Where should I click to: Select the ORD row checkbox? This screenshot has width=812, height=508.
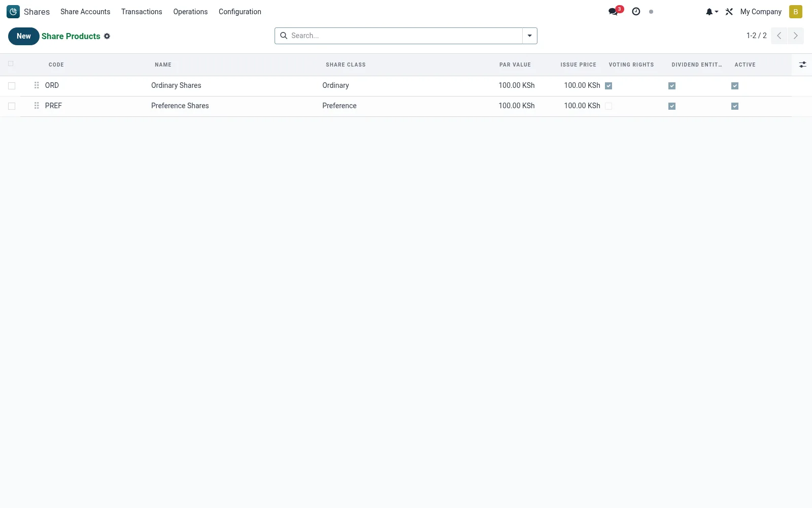coord(12,86)
